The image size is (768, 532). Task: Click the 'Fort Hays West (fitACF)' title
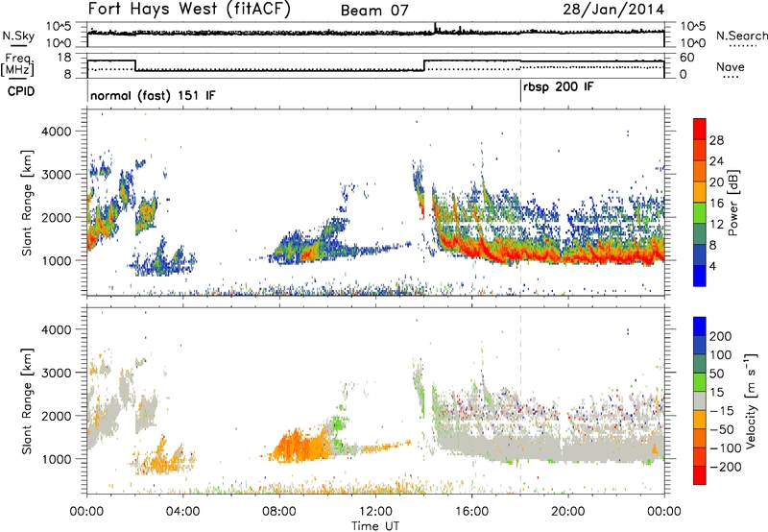[x=189, y=9]
